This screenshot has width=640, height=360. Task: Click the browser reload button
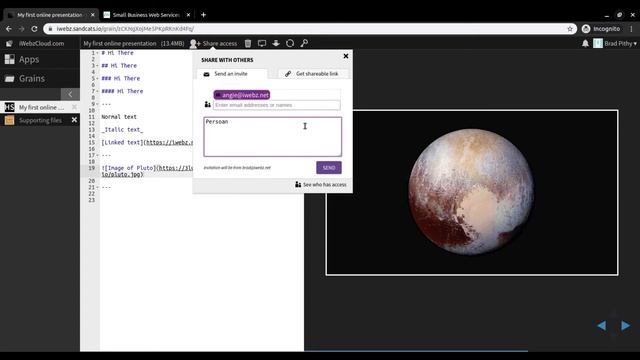tap(34, 29)
